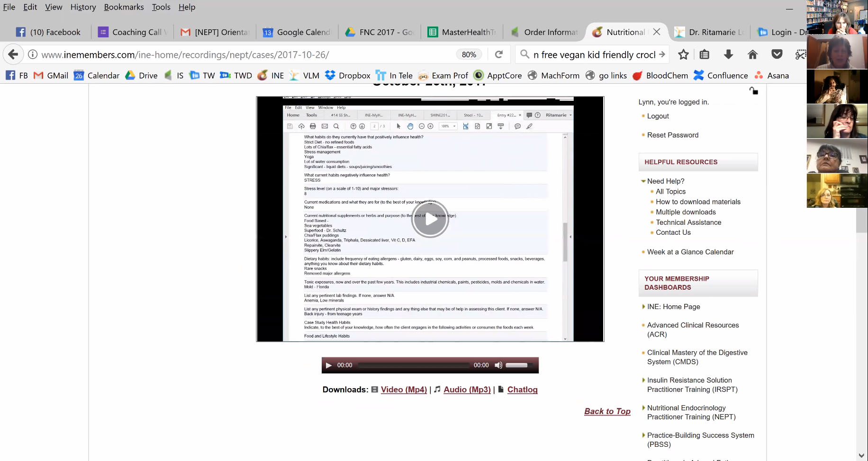Start the audio player with play icon
The width and height of the screenshot is (868, 461).
pos(329,365)
